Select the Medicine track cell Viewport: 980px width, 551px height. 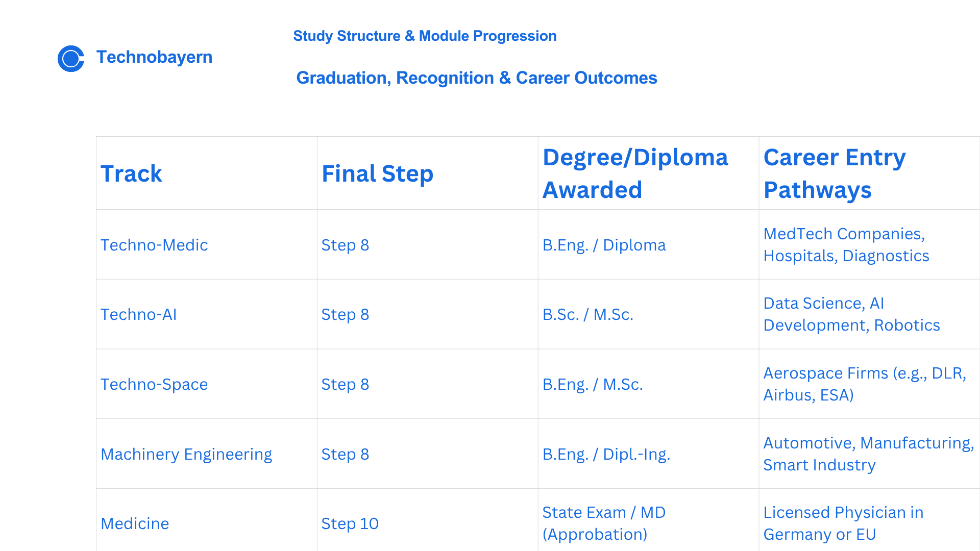click(x=207, y=521)
